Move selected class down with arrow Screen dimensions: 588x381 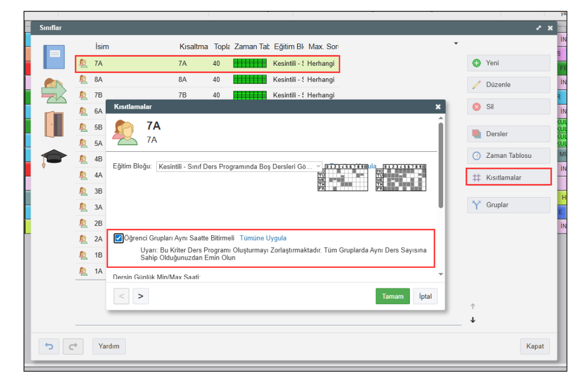(x=473, y=320)
